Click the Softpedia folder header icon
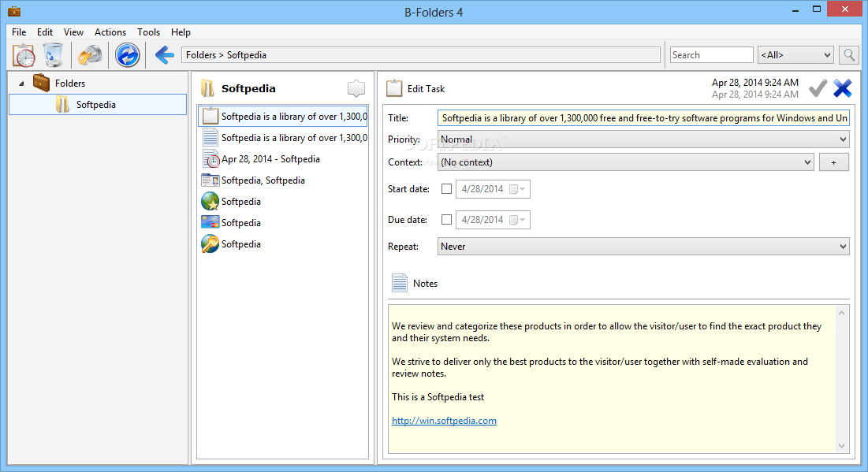Image resolution: width=868 pixels, height=472 pixels. pos(207,88)
